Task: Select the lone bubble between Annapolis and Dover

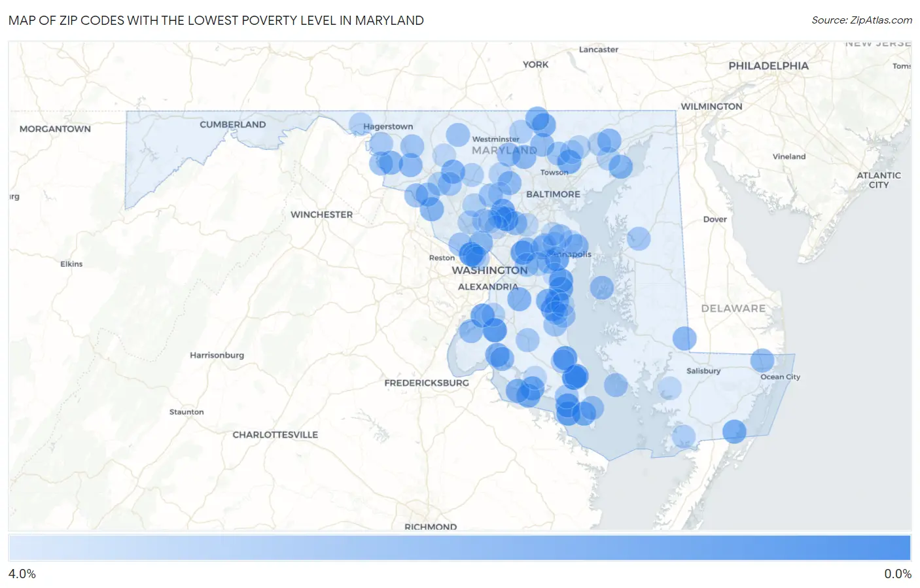Action: coord(639,239)
